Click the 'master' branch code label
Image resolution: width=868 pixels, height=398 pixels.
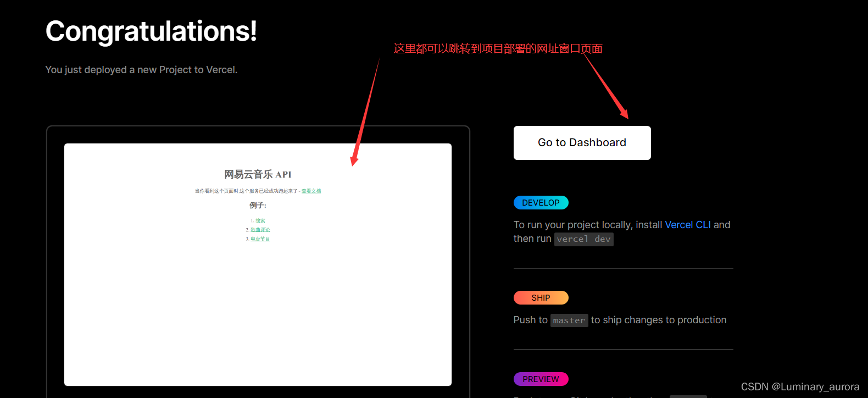[569, 320]
